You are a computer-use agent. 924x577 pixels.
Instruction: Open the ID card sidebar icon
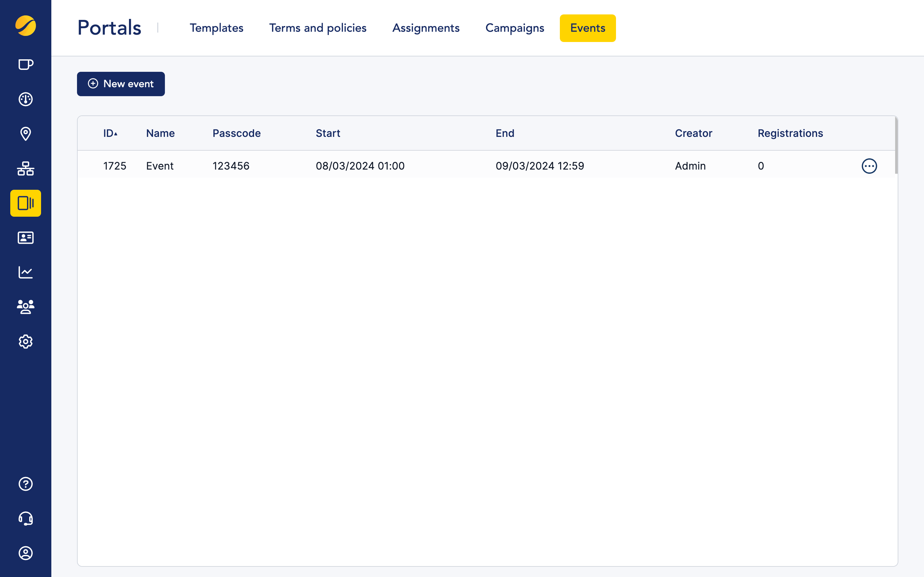(26, 238)
